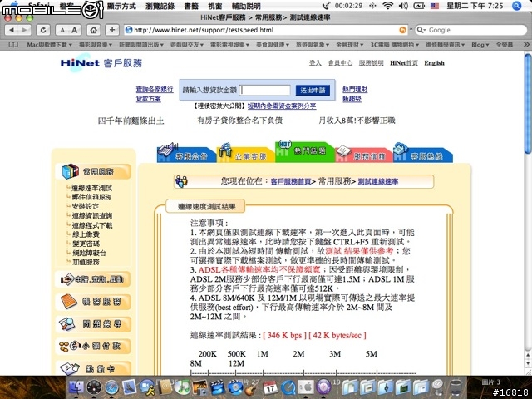The width and height of the screenshot is (532, 399).
Task: Launch iMovie clapperboard in the Dock
Action: [218, 387]
